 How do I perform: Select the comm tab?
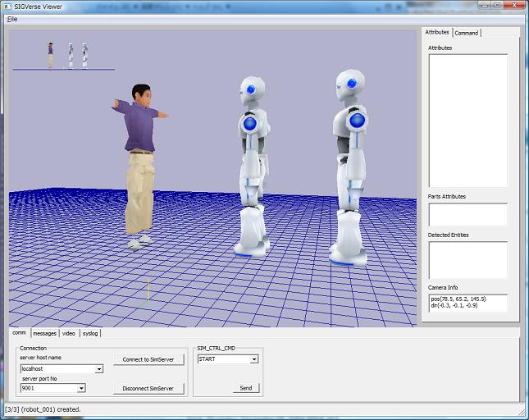point(19,333)
